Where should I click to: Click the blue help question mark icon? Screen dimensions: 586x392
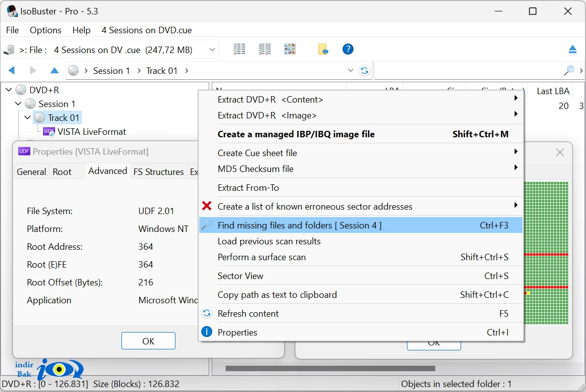coord(348,49)
